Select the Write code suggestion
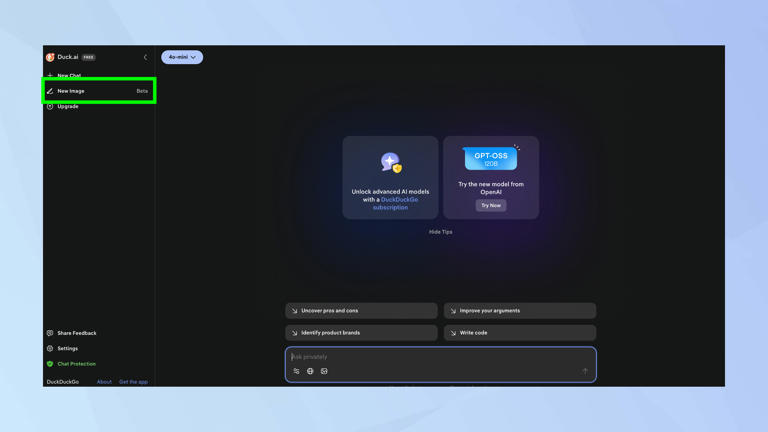768x432 pixels. tap(520, 333)
